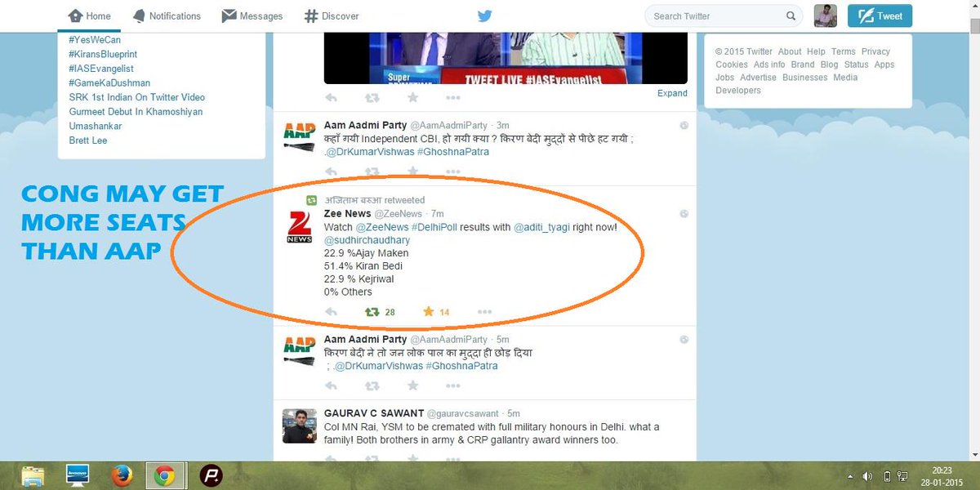This screenshot has width=980, height=490.
Task: Open the Messages tab
Action: tap(252, 16)
